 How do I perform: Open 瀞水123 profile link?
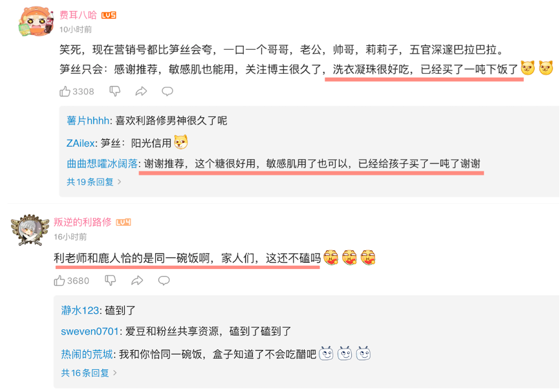coord(80,310)
